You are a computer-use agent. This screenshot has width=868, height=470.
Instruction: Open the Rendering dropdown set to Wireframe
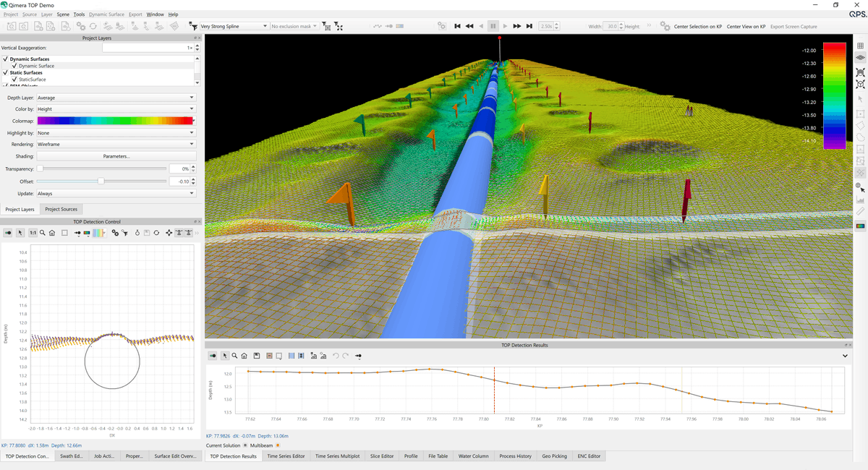116,145
